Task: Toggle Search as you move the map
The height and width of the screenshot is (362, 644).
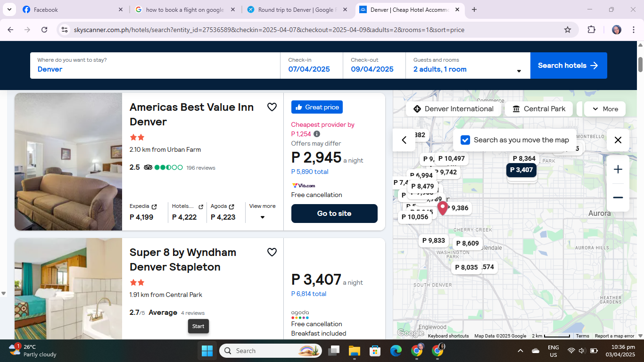Action: (x=465, y=140)
